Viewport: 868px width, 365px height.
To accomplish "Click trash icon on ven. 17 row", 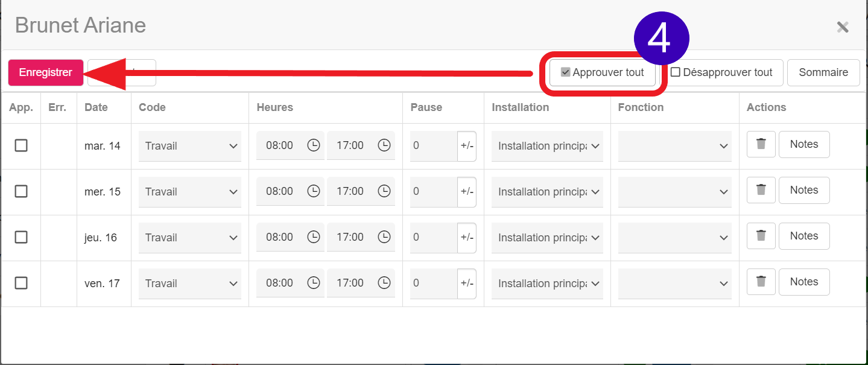I will pos(761,282).
